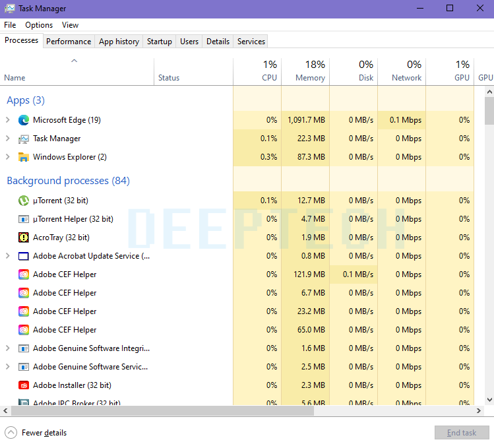Click the '87.3 MB' memory value
This screenshot has height=448, width=494.
[x=311, y=157]
